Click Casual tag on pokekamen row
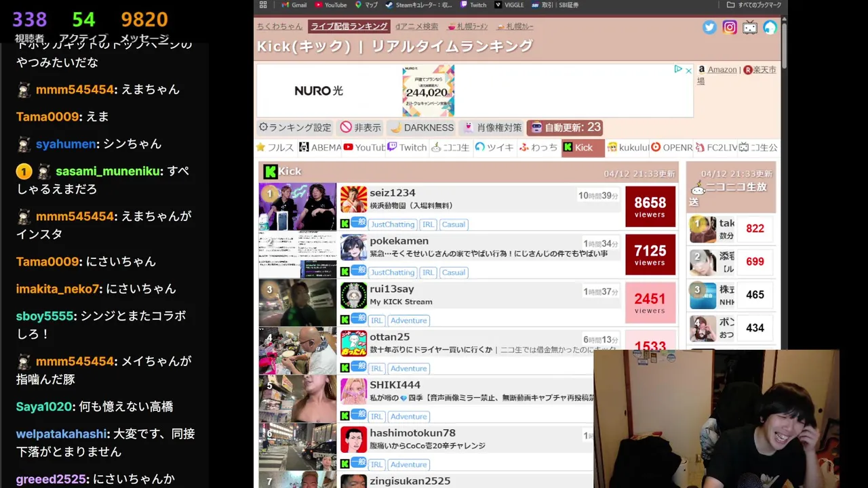The image size is (868, 488). click(x=454, y=272)
